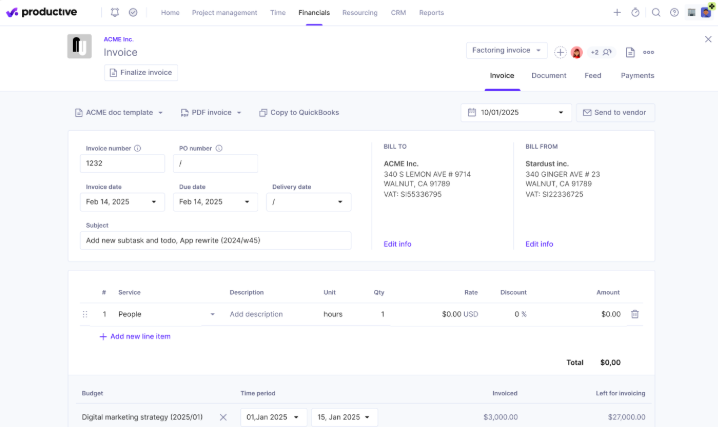Open the help question mark icon
Image resolution: width=718 pixels, height=427 pixels.
(x=674, y=12)
